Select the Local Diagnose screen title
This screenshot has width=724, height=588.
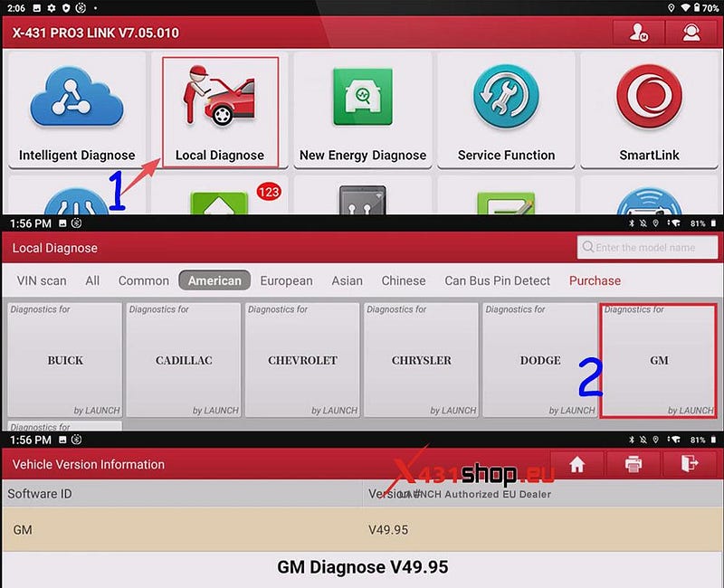(55, 248)
